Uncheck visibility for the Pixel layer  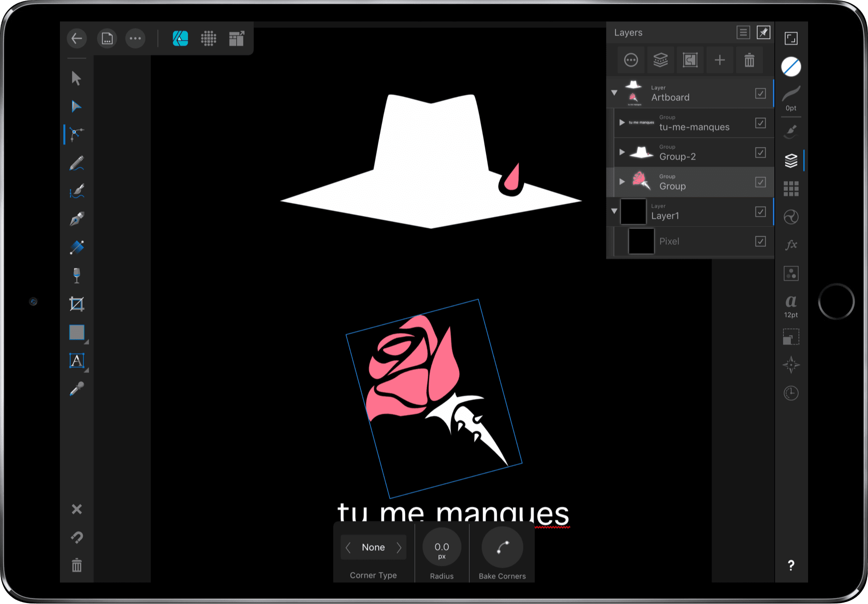click(x=760, y=241)
